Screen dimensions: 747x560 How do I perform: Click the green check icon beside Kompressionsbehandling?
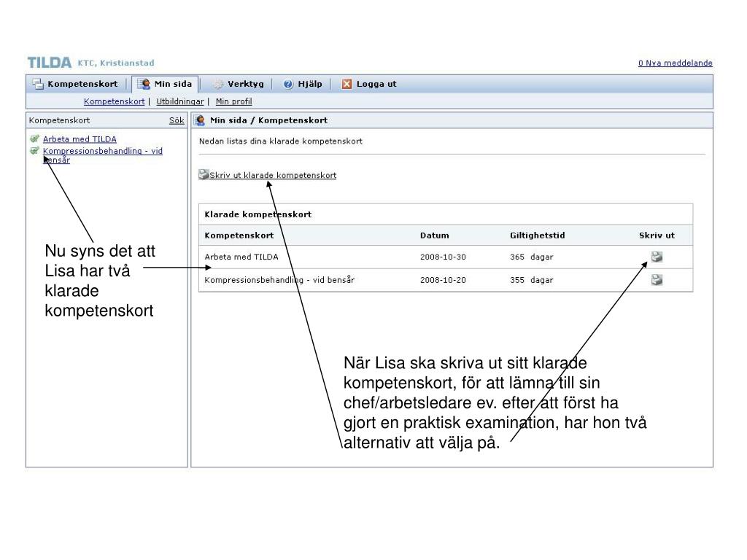34,151
